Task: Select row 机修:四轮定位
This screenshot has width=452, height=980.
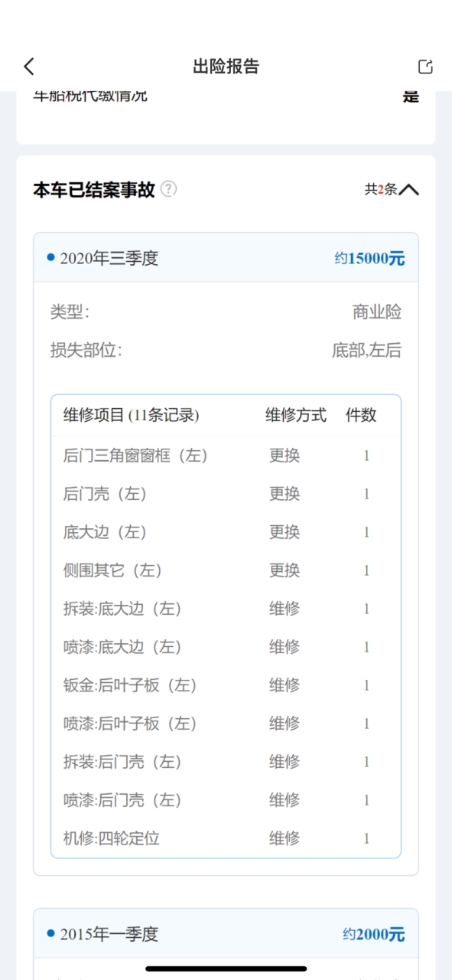Action: point(226,838)
